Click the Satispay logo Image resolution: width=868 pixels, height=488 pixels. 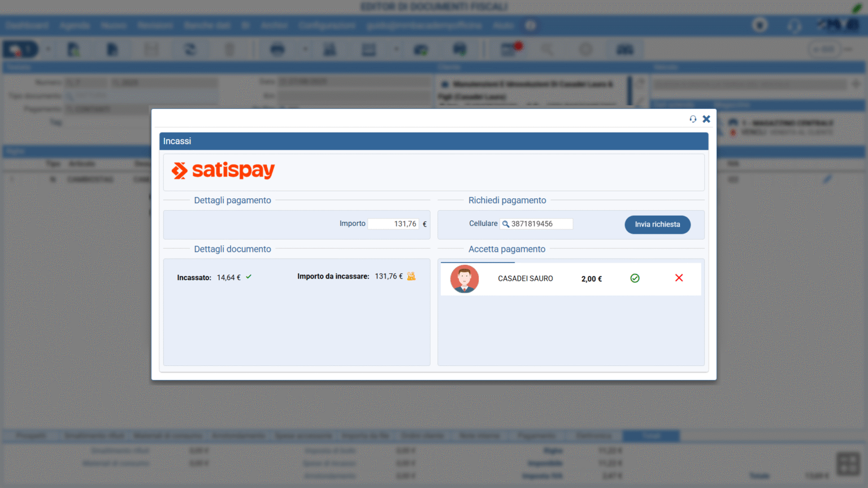pos(223,171)
